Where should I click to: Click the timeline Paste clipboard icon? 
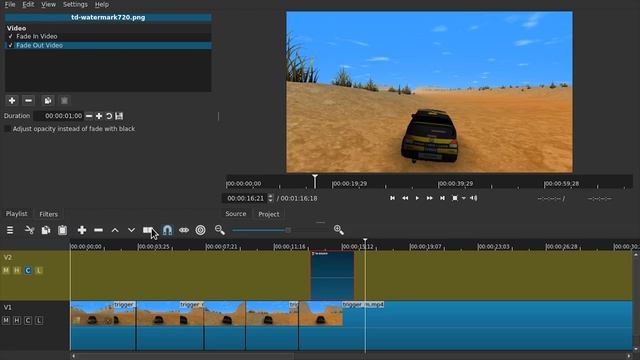point(62,230)
